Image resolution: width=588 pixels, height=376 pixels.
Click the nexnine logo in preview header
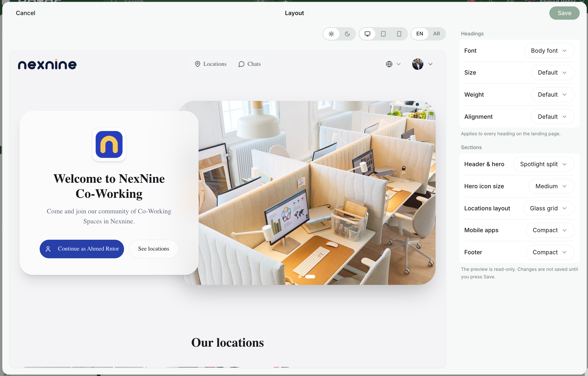pyautogui.click(x=47, y=64)
